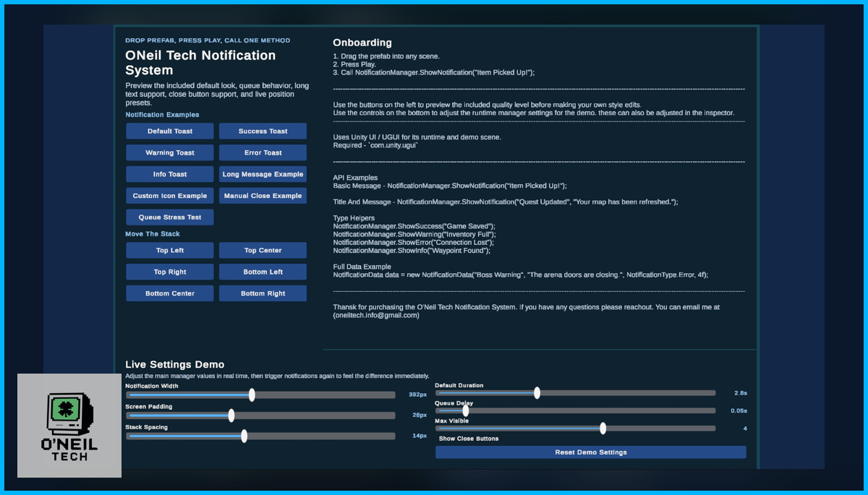868x495 pixels.
Task: Click the ShowWarning("Inventory Full") code line
Action: click(414, 234)
